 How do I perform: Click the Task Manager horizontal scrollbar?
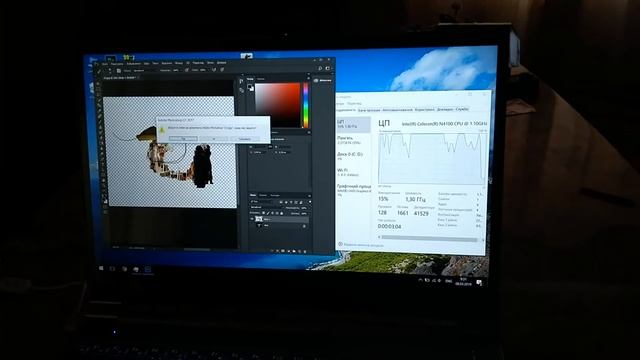click(x=429, y=239)
